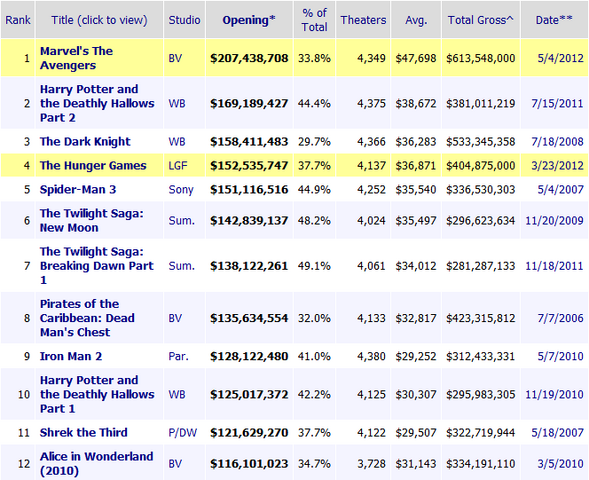Image resolution: width=589 pixels, height=480 pixels.
Task: Select opening value $151,116,516
Action: click(x=249, y=190)
